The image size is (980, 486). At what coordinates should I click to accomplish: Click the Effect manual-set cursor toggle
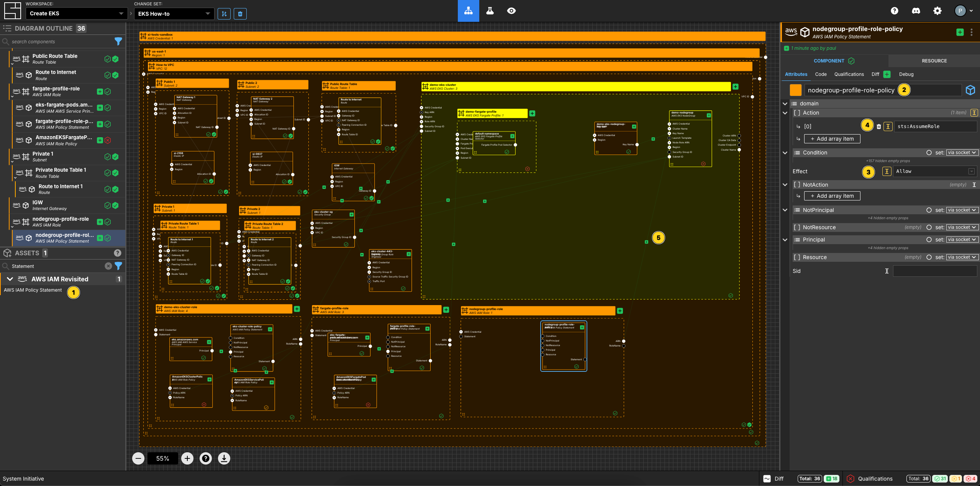(x=887, y=171)
